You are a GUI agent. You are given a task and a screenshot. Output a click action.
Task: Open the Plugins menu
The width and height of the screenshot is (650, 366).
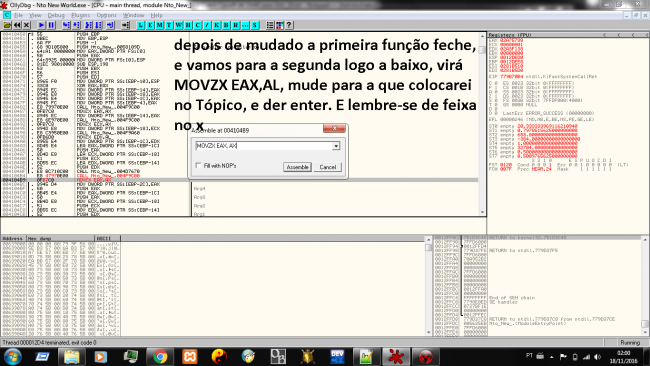point(80,15)
